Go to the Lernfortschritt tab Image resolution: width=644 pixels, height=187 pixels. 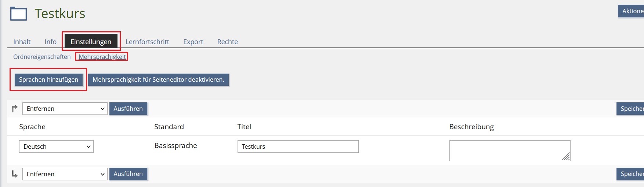[x=147, y=42]
